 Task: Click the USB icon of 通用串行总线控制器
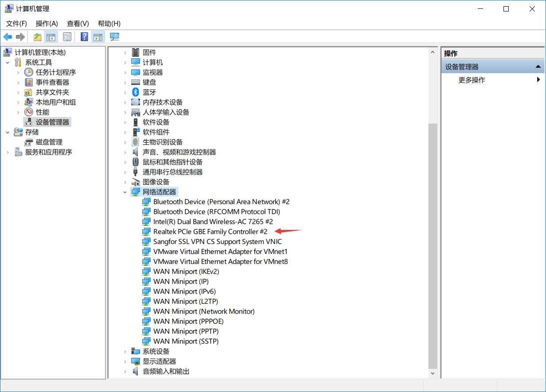(136, 172)
